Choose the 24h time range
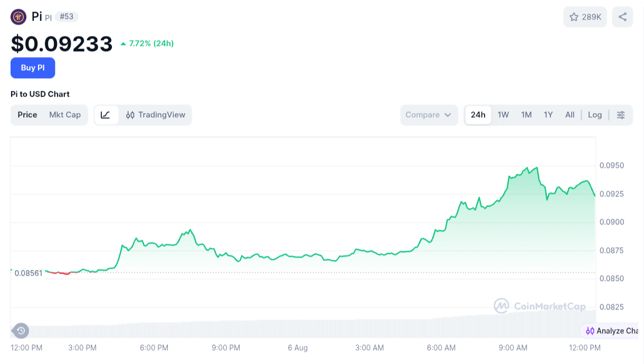This screenshot has height=364, width=644. (478, 115)
